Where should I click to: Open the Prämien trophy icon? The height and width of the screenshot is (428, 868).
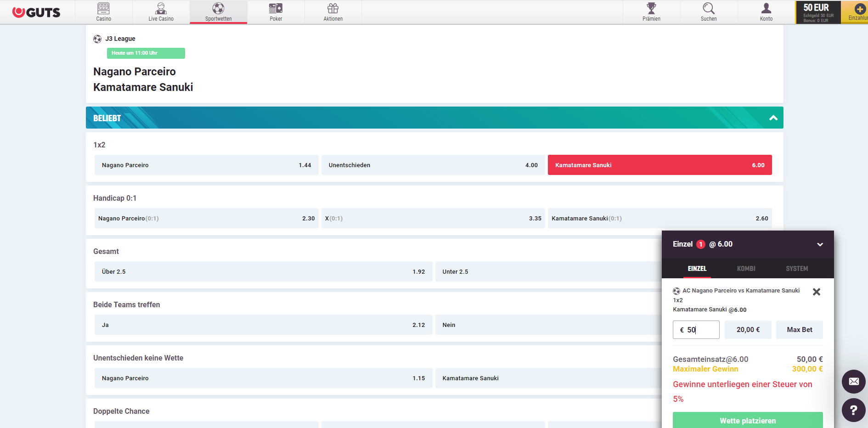point(651,8)
